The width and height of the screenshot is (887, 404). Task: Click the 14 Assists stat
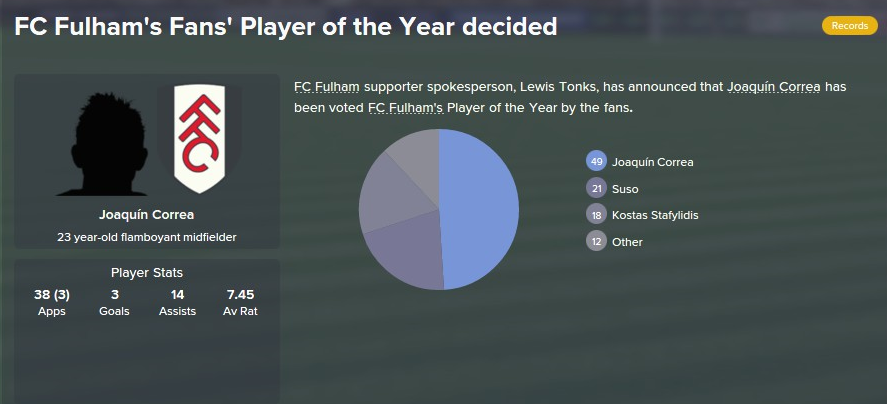[178, 302]
